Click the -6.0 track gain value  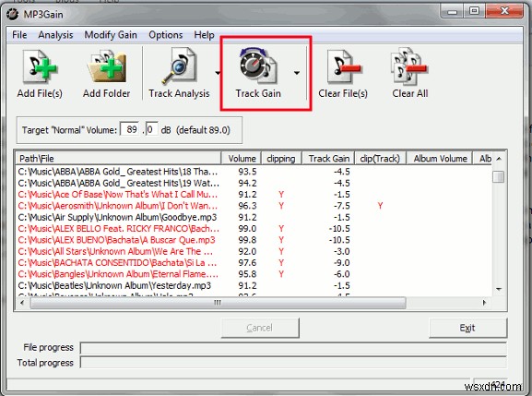pyautogui.click(x=341, y=274)
